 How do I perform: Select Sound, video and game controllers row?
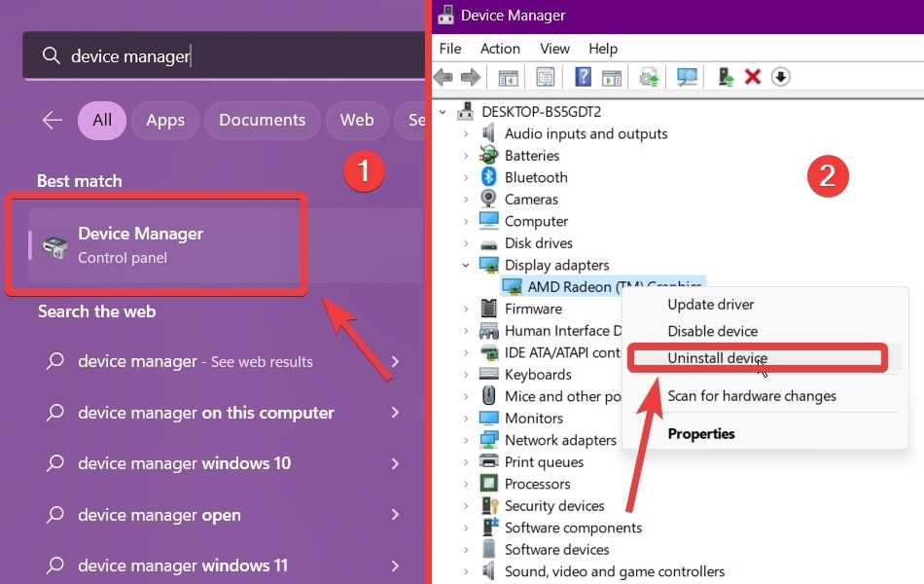point(602,571)
